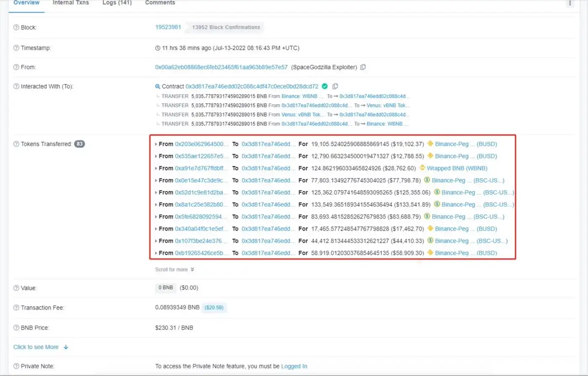Open sender address 0xb19265426ce5b

202,253
